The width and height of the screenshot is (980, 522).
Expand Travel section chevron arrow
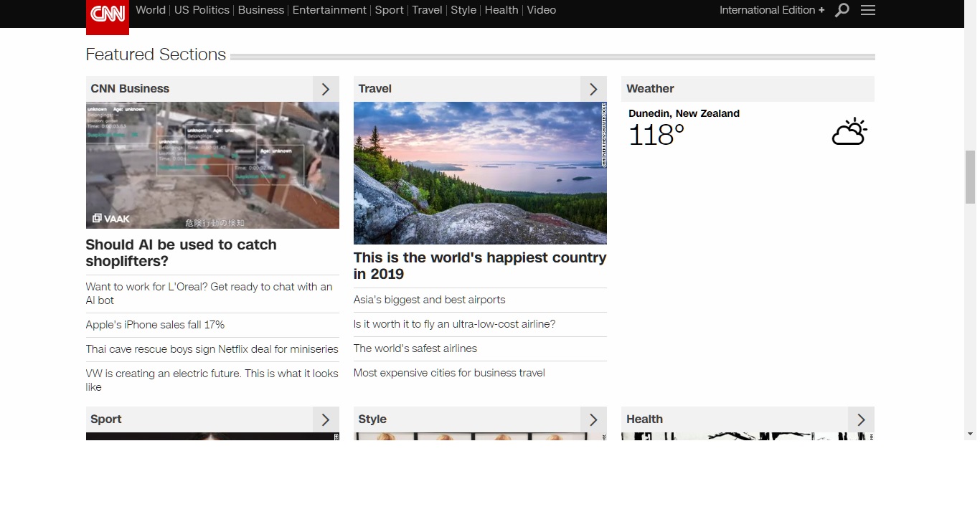coord(593,89)
